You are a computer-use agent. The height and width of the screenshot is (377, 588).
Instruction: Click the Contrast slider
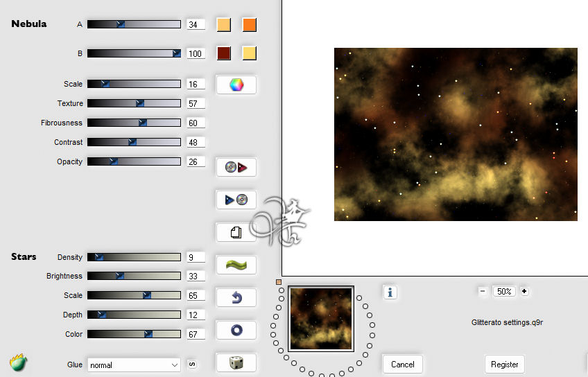point(134,142)
